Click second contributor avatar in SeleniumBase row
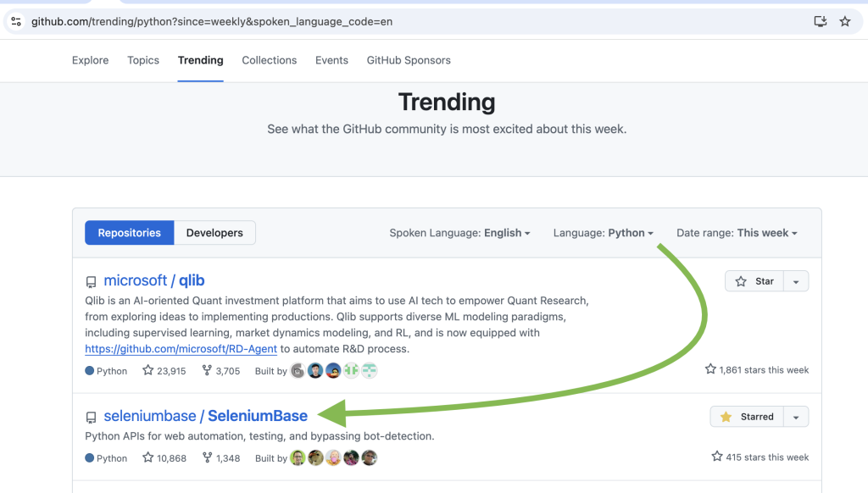This screenshot has width=868, height=493. coord(315,457)
